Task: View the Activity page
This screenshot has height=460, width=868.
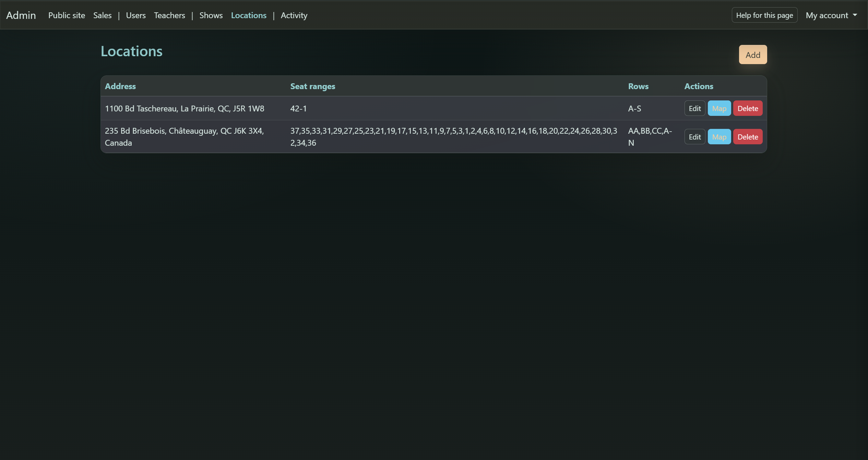Action: pyautogui.click(x=294, y=15)
